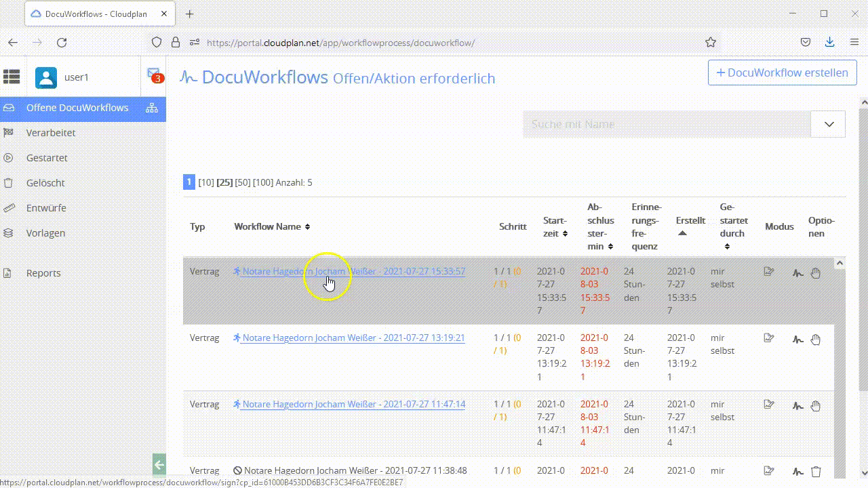Click the workflow pulse icon in the 15:33:57 row
Image resolution: width=868 pixels, height=488 pixels.
pyautogui.click(x=798, y=273)
